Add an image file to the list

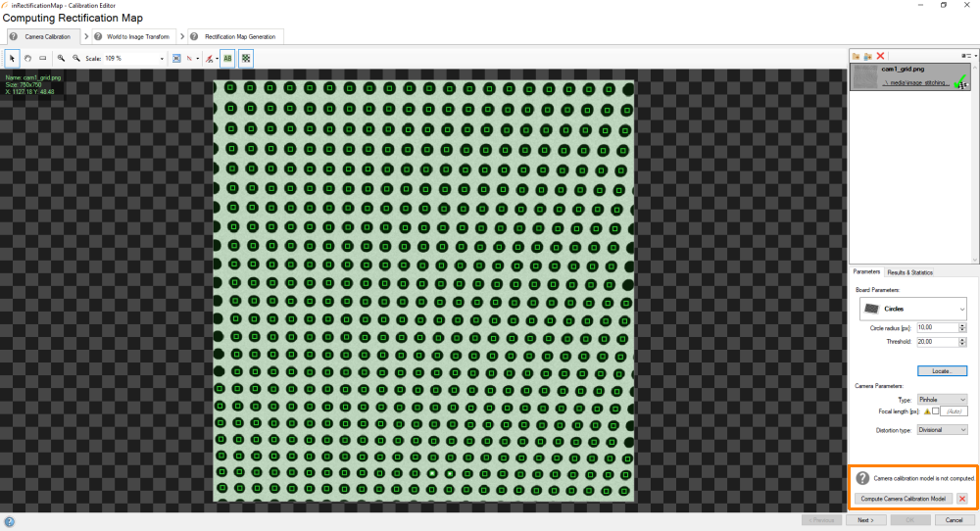pyautogui.click(x=856, y=57)
